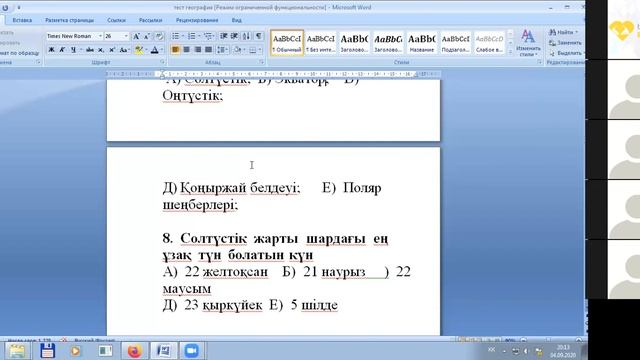Open Windows Explorer from taskbar
This screenshot has height=360, width=640.
(17, 351)
